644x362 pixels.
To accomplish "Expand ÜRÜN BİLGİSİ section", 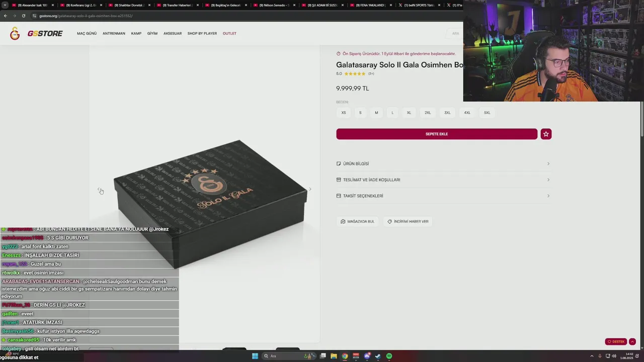I will point(443,164).
